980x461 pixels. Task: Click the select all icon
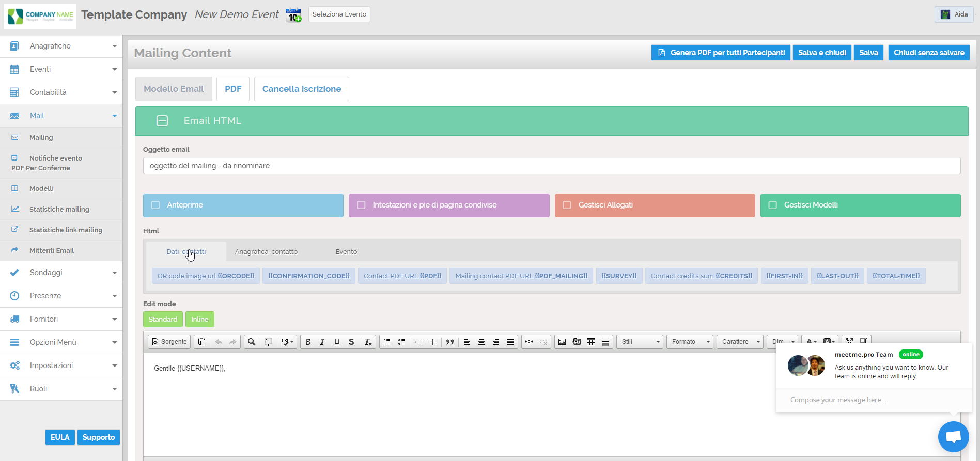click(x=268, y=342)
